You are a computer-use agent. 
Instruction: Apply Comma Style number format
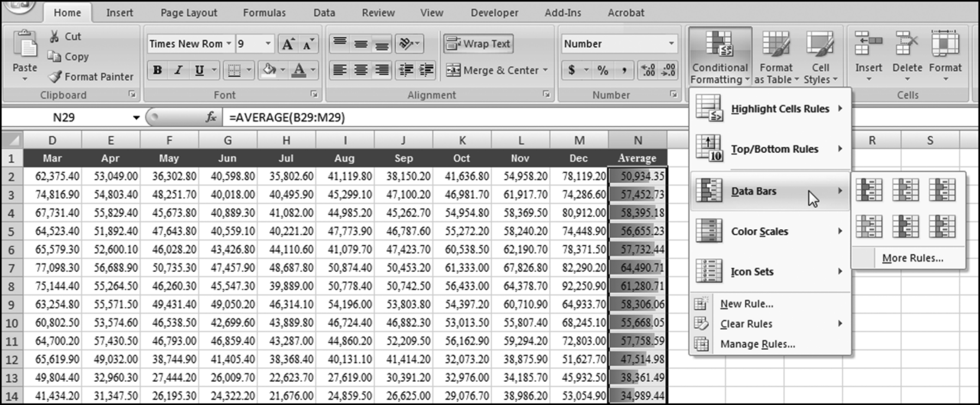[624, 70]
